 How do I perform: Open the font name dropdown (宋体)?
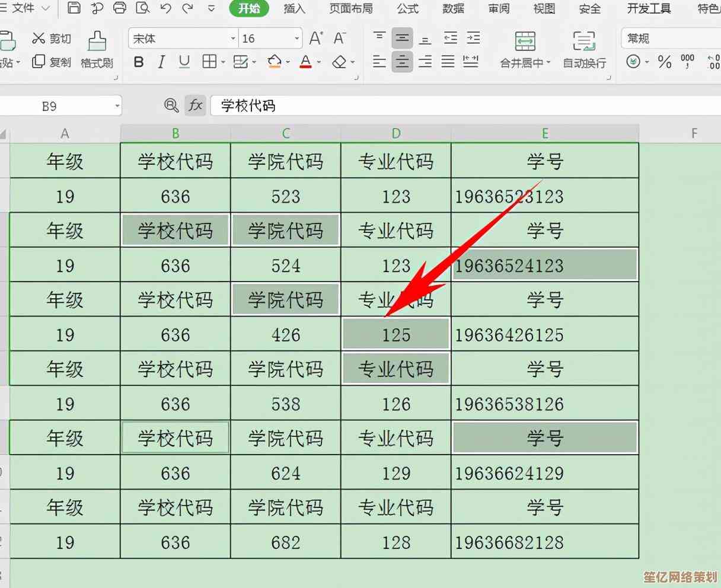point(233,39)
